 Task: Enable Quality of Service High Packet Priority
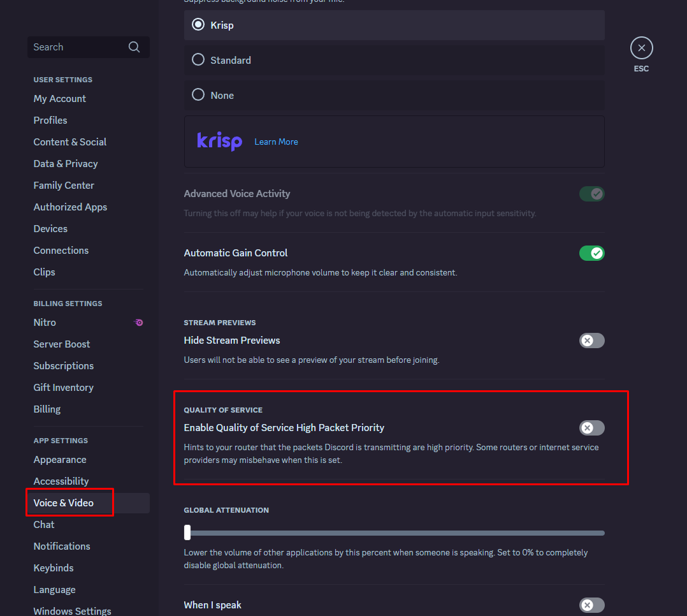591,428
